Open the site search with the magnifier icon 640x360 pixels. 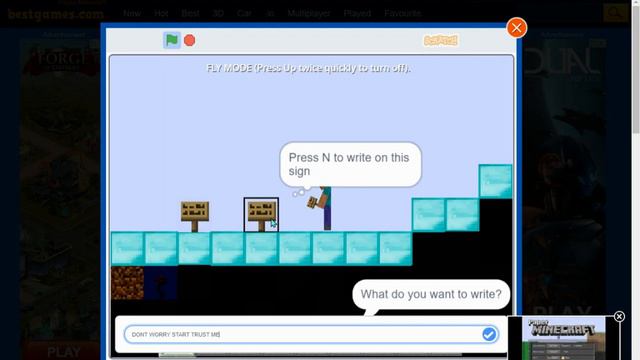615,13
